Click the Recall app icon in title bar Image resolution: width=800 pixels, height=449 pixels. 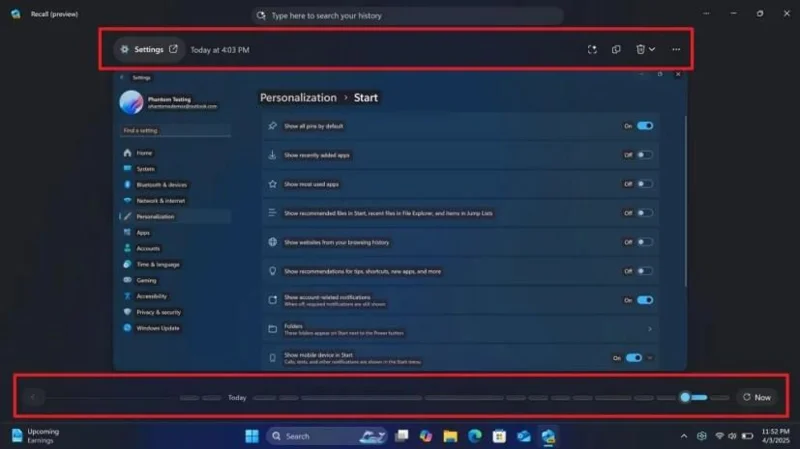pos(16,14)
